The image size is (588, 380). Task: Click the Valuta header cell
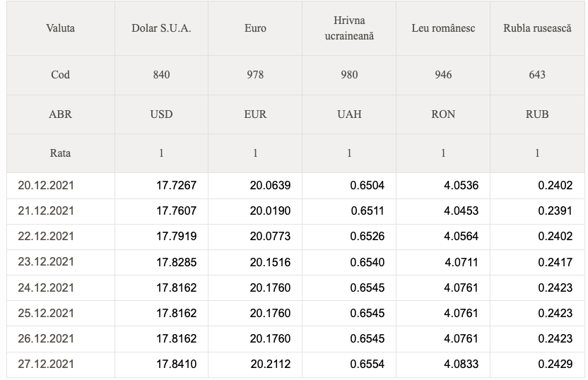(60, 28)
